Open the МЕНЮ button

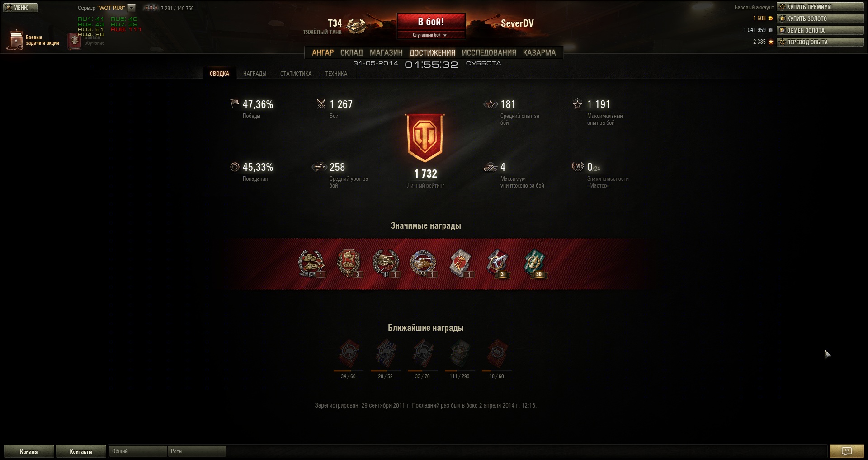click(20, 8)
